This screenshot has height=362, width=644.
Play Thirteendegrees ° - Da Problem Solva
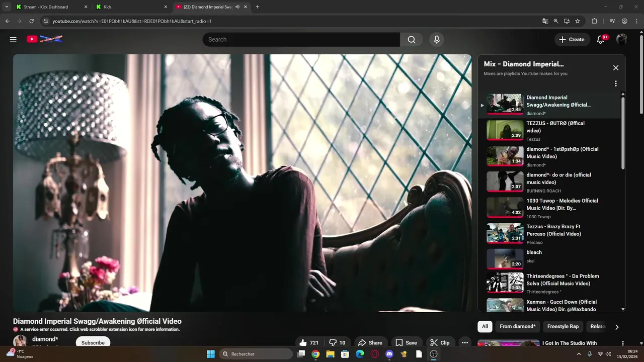tap(549, 284)
